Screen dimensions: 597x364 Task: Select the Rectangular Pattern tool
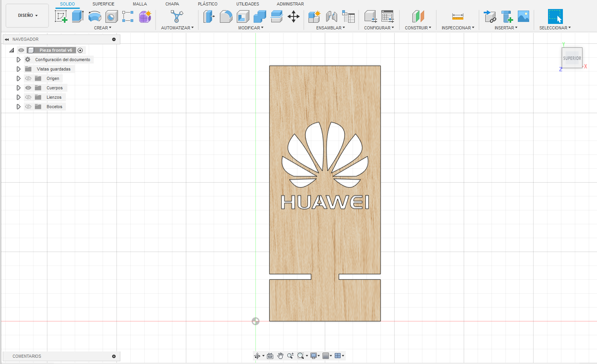(x=128, y=16)
